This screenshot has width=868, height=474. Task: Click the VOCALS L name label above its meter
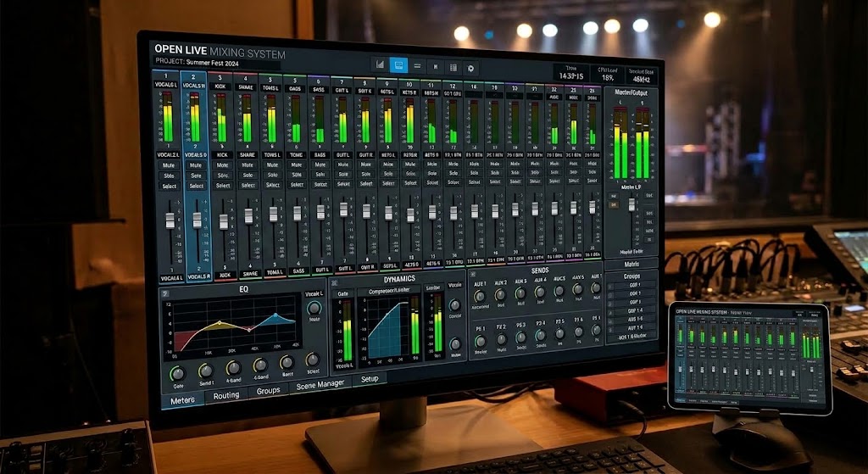[165, 84]
